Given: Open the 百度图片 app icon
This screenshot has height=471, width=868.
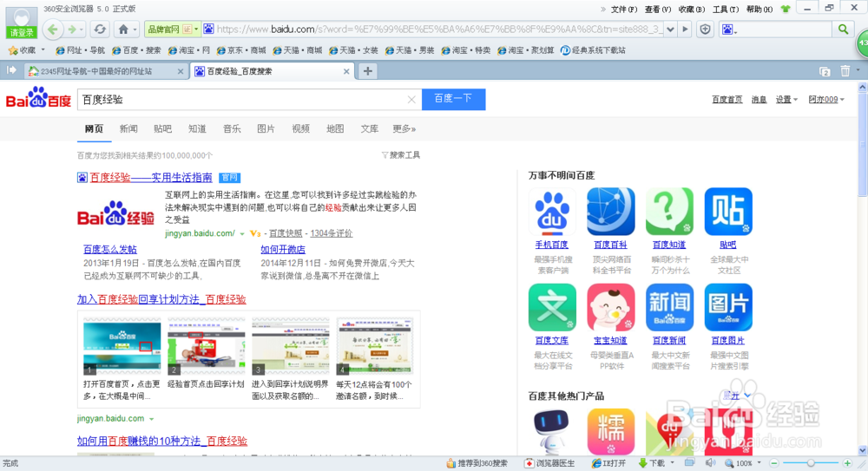Looking at the screenshot, I should point(728,307).
